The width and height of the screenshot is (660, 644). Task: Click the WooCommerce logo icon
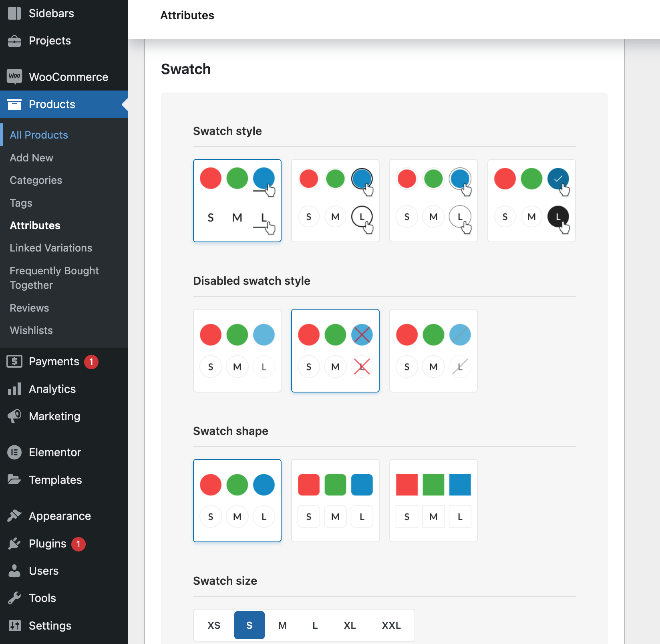14,76
